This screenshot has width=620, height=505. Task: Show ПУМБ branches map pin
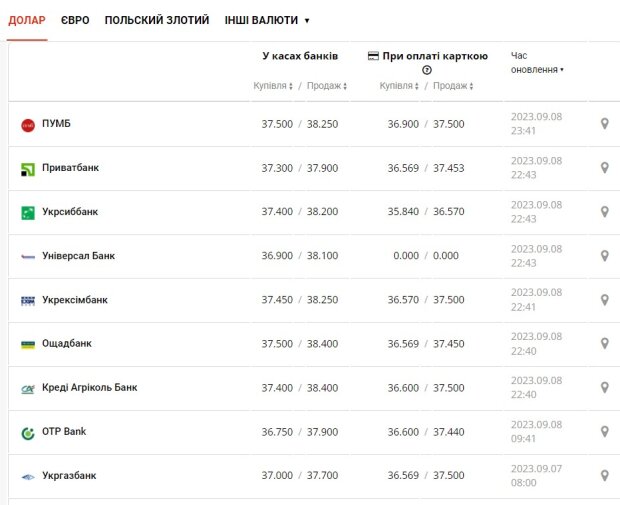pos(605,124)
